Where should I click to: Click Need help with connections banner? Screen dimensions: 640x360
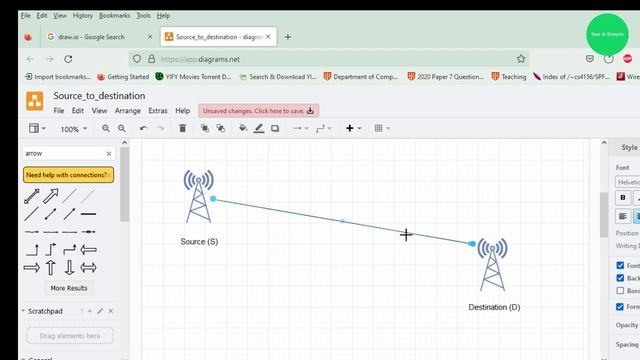(x=69, y=175)
